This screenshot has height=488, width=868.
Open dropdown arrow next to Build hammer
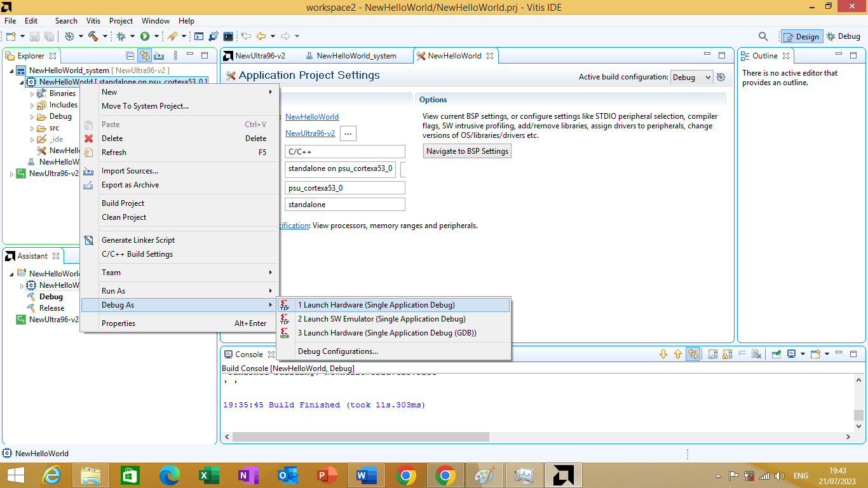pos(105,36)
